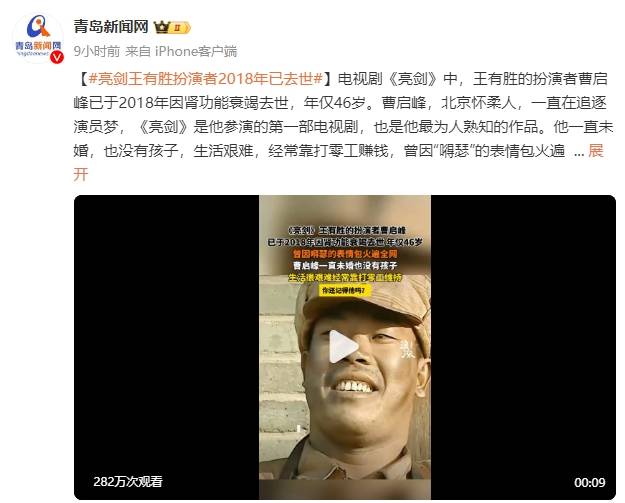Click the 00:09 video duration label
The height and width of the screenshot is (503, 625).
(590, 482)
